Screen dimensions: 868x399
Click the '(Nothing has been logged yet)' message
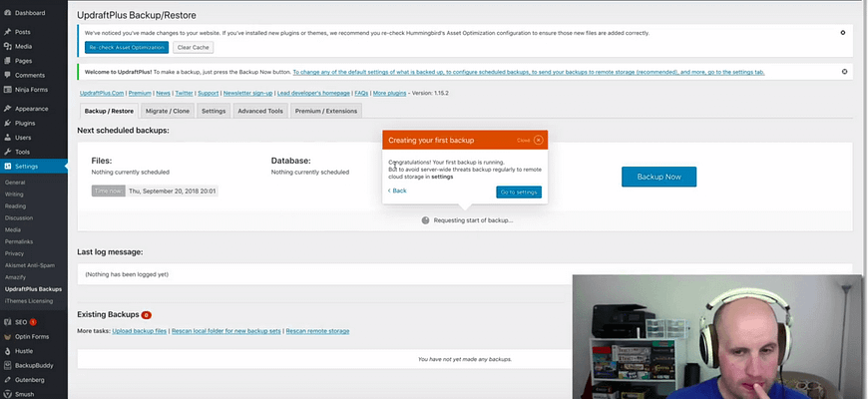[x=127, y=274]
